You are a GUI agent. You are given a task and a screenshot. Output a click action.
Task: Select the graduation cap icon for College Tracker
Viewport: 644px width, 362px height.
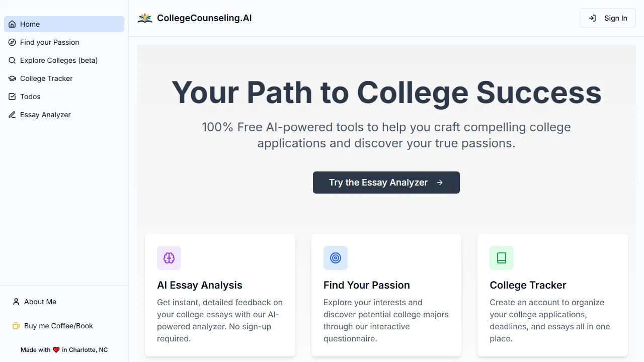(12, 78)
